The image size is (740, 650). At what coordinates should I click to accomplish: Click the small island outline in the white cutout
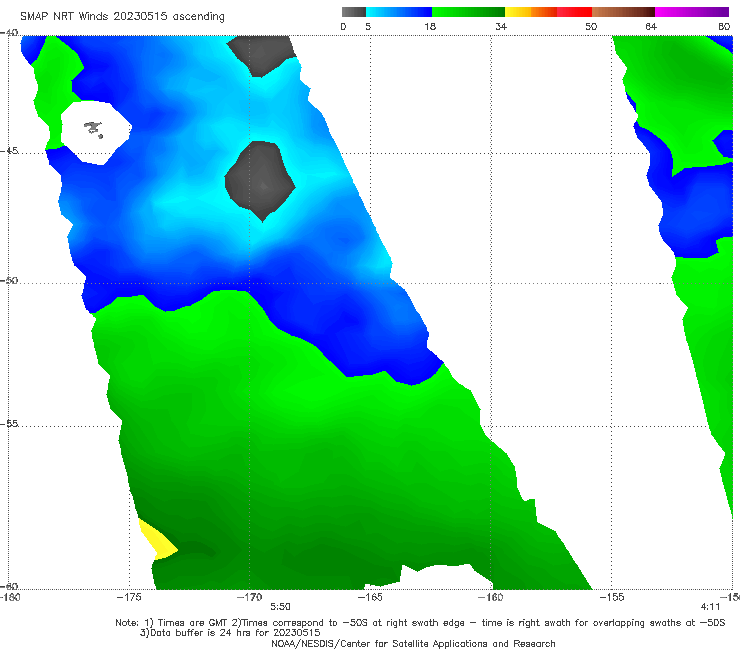93,129
